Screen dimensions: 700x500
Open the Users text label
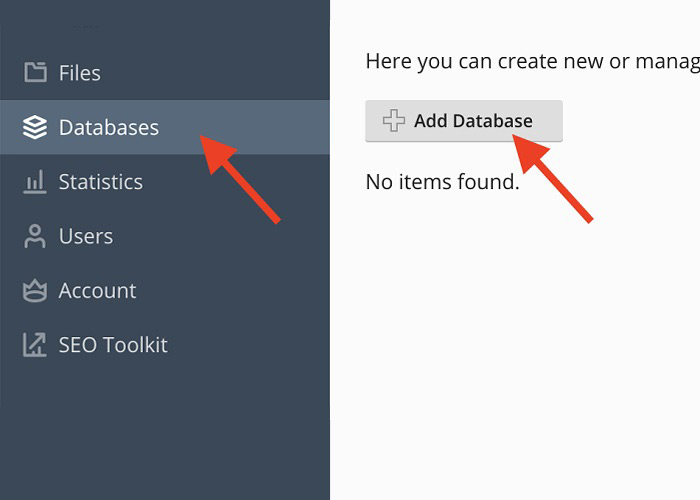(86, 237)
